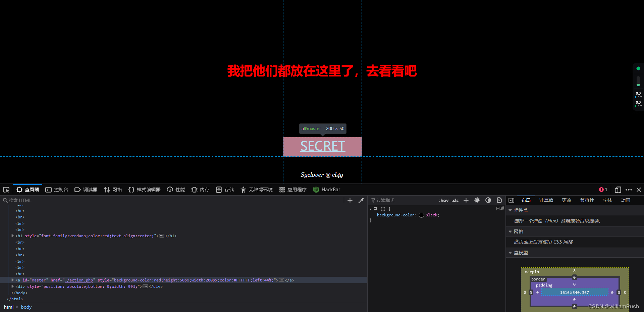Open the 样式编辑器 Style Editor tab
This screenshot has width=644, height=312.
click(144, 190)
